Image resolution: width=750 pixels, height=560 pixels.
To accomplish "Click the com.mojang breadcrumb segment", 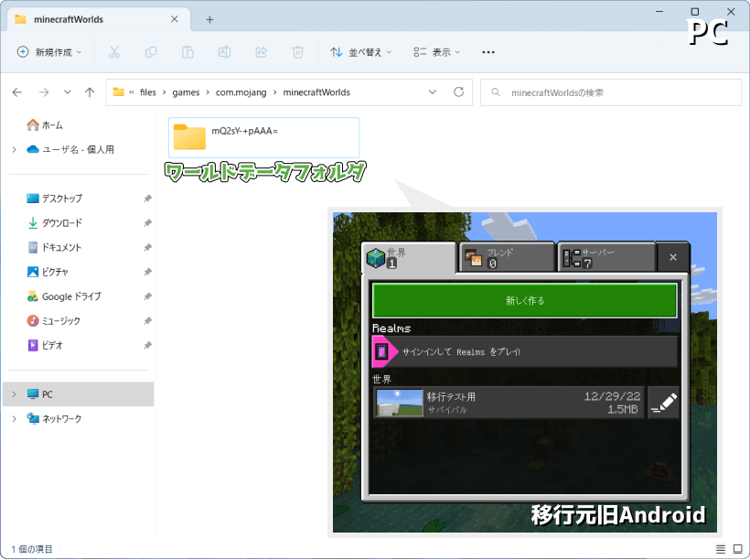I will pos(241,92).
